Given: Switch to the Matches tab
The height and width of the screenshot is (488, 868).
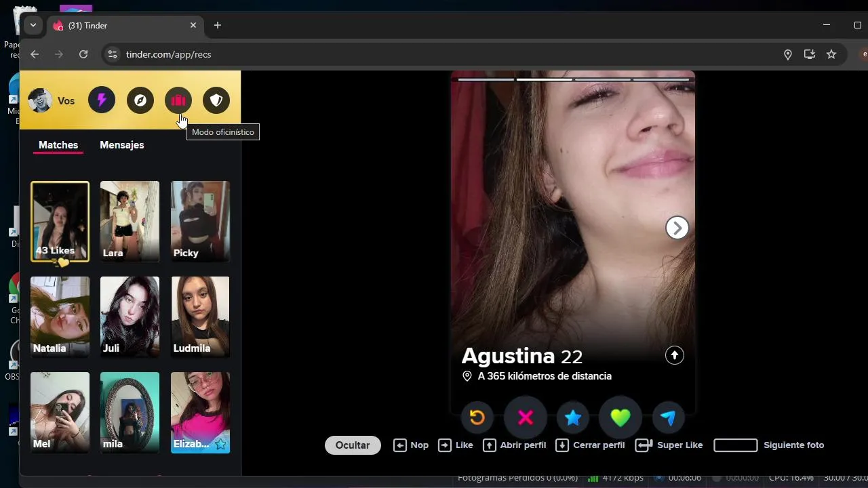Looking at the screenshot, I should click(58, 145).
